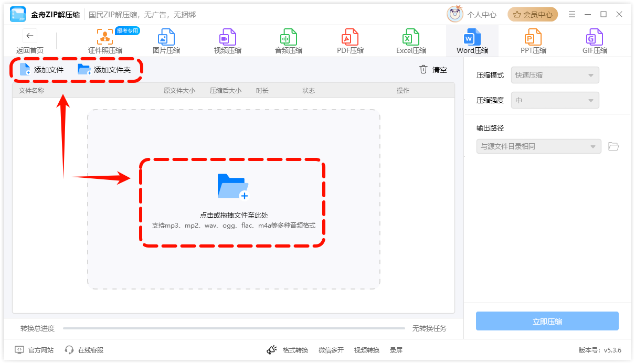Open the 证件照压缩 ID photo compression tool
Screen dimensions: 635x364
coord(105,42)
